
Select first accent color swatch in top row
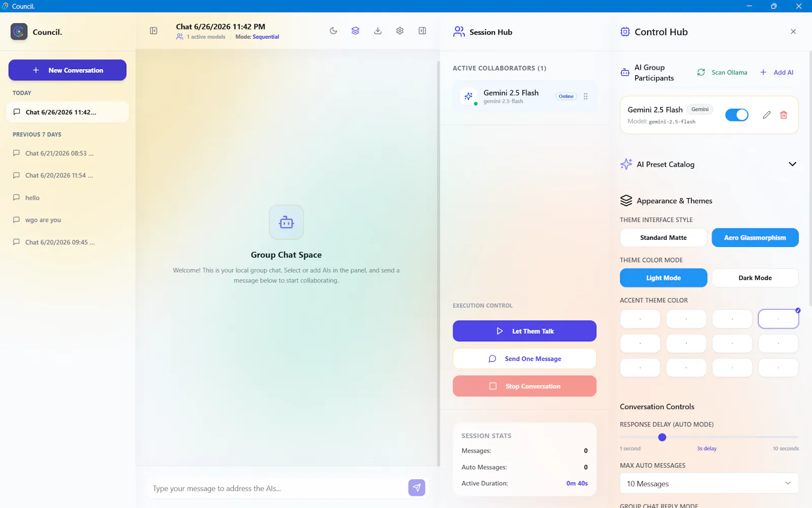click(640, 319)
